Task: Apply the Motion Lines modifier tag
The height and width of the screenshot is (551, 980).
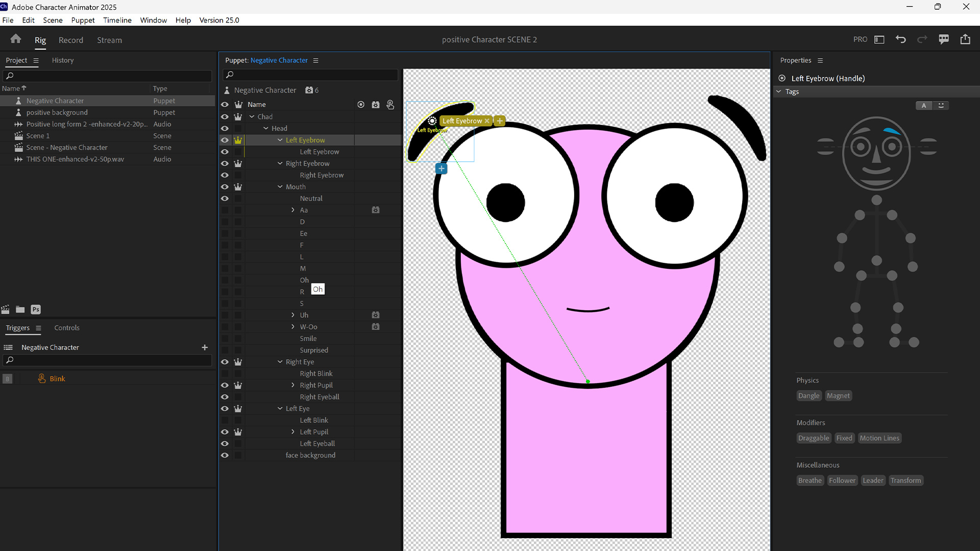Action: click(x=879, y=438)
